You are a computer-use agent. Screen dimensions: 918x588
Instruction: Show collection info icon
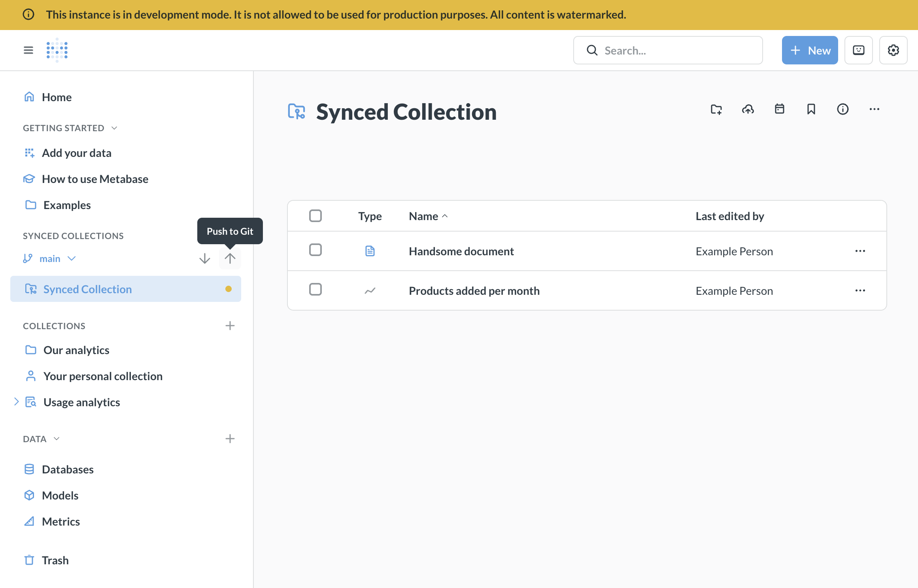(x=842, y=109)
